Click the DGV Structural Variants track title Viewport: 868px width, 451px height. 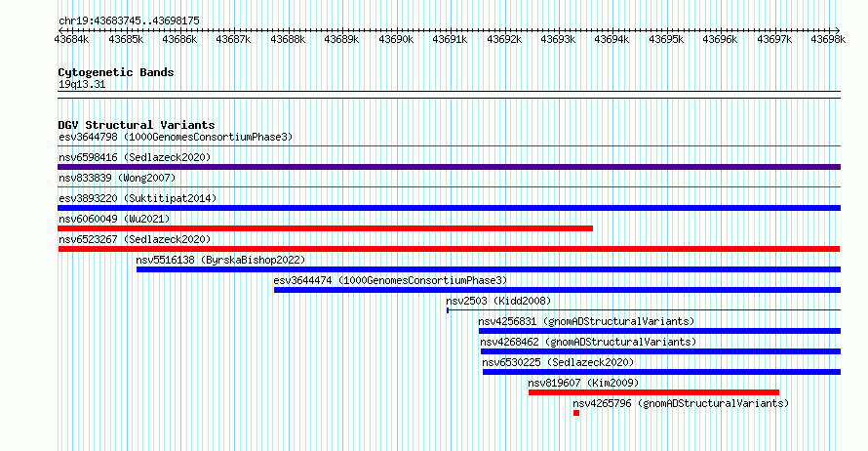point(137,125)
